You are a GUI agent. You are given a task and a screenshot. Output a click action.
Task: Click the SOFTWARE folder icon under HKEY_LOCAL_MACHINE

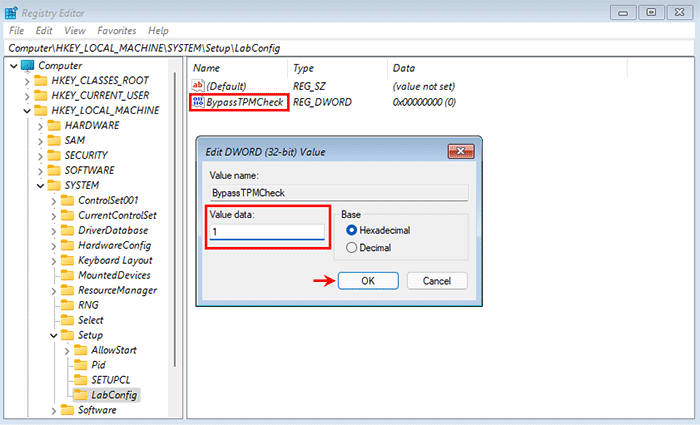click(x=54, y=171)
